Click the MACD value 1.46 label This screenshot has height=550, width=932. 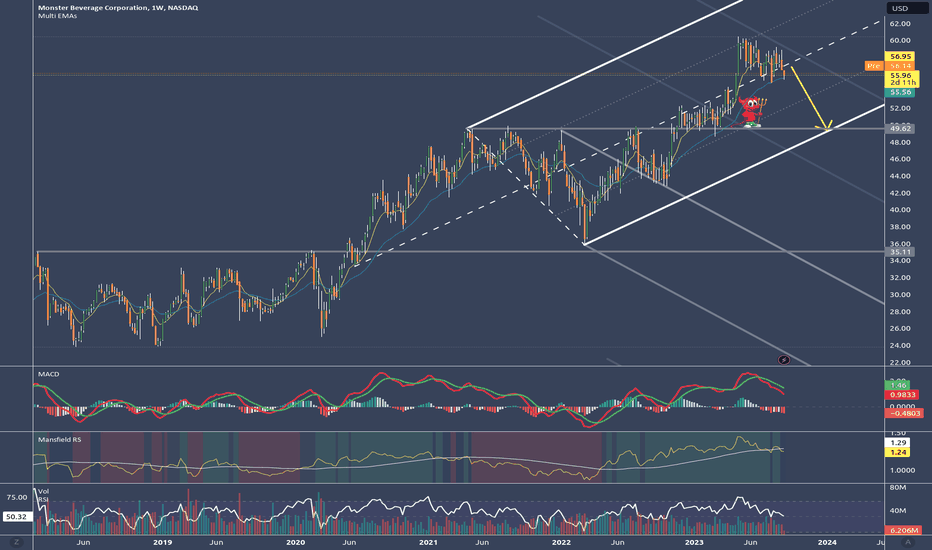pos(898,385)
